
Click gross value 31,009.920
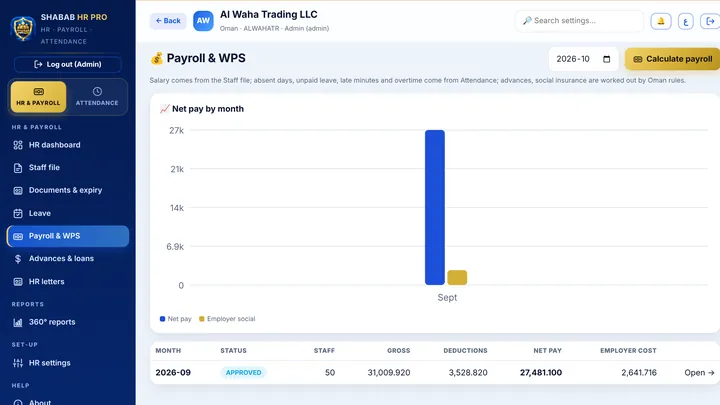pyautogui.click(x=389, y=372)
